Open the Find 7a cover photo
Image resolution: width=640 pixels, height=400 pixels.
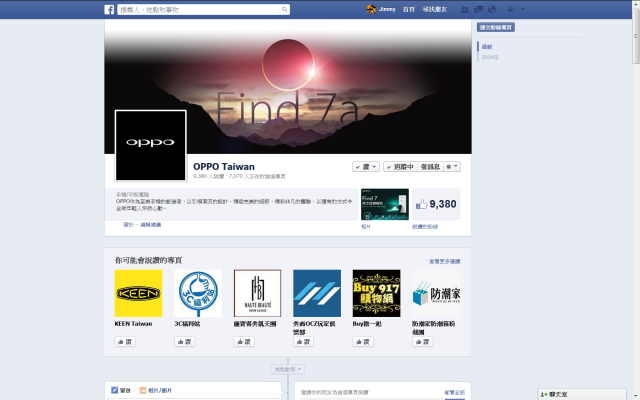point(288,87)
